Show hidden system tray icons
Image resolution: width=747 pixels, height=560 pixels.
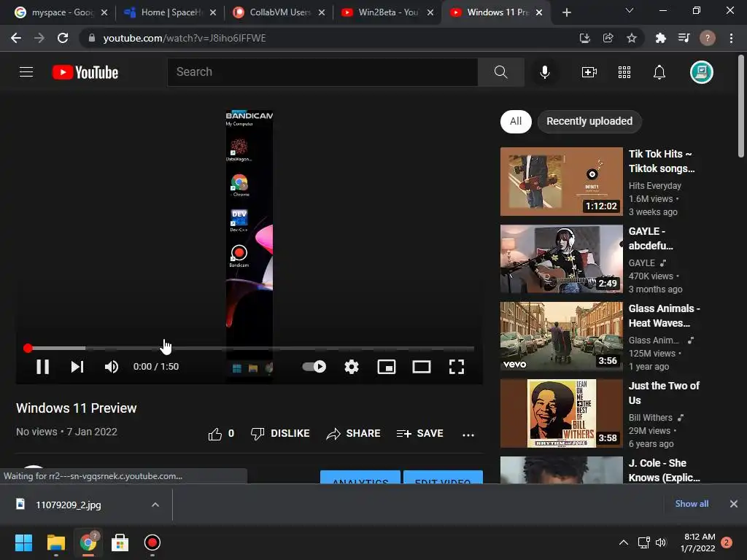(x=623, y=542)
